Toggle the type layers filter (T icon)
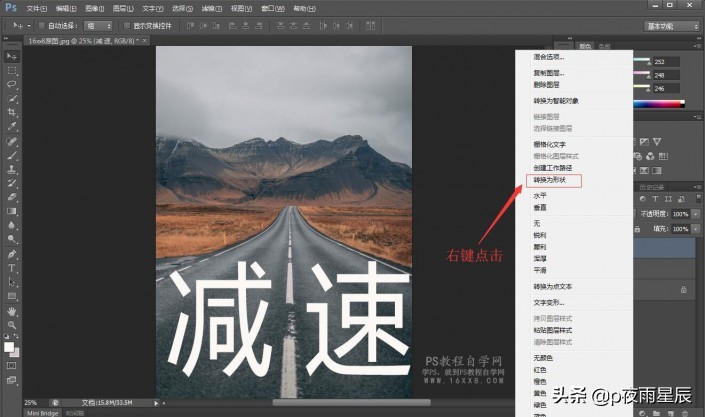 pos(655,199)
